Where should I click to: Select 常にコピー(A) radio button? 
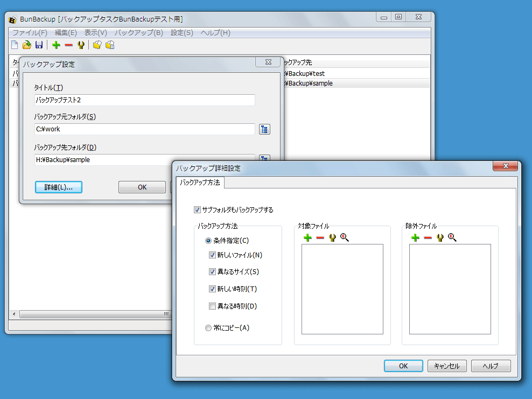(208, 328)
